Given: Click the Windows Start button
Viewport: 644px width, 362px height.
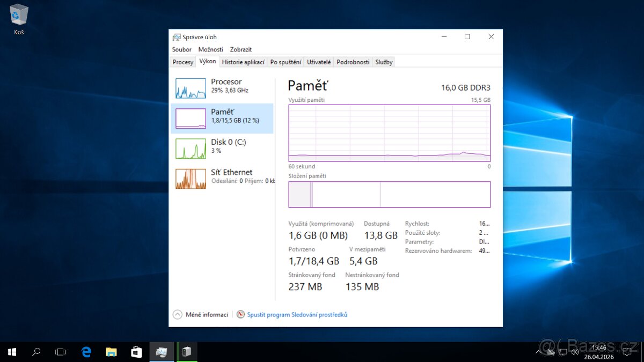Looking at the screenshot, I should point(12,352).
